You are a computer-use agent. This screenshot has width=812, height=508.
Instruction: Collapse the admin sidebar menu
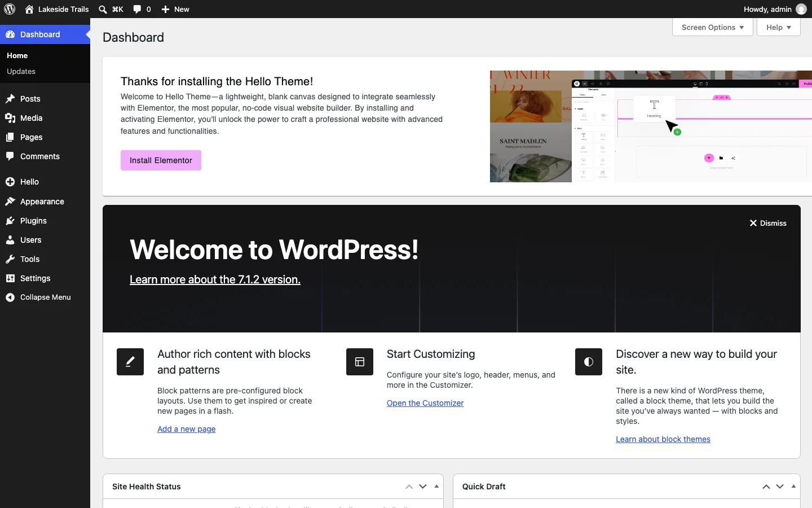[x=45, y=297]
